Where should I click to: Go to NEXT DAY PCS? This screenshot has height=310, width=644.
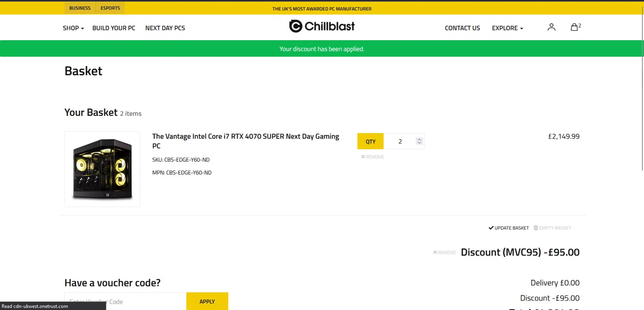[x=165, y=28]
